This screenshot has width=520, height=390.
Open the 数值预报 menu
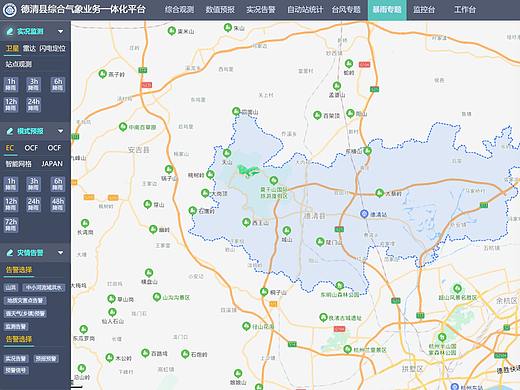(220, 10)
